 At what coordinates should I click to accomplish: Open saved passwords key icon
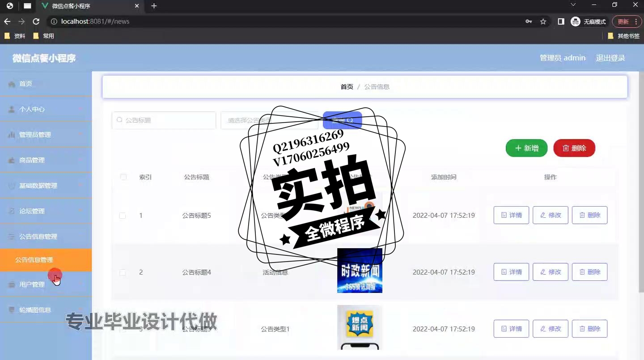pos(529,21)
